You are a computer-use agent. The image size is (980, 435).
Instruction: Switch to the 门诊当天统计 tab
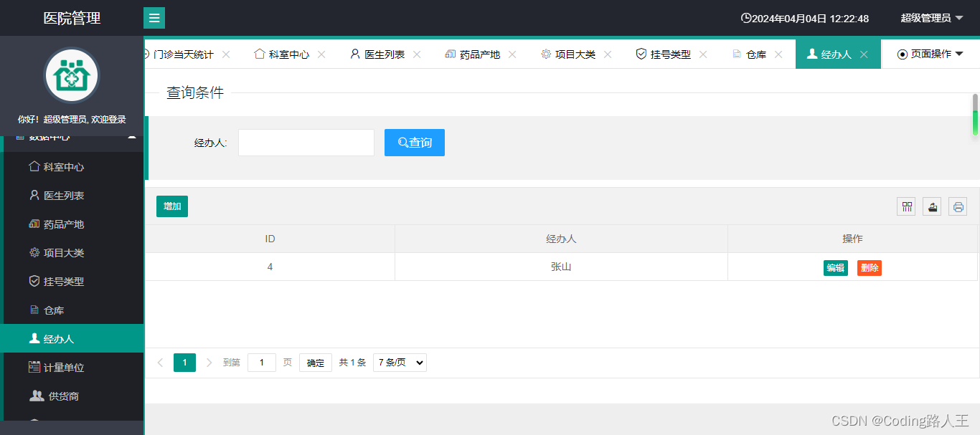(x=183, y=54)
